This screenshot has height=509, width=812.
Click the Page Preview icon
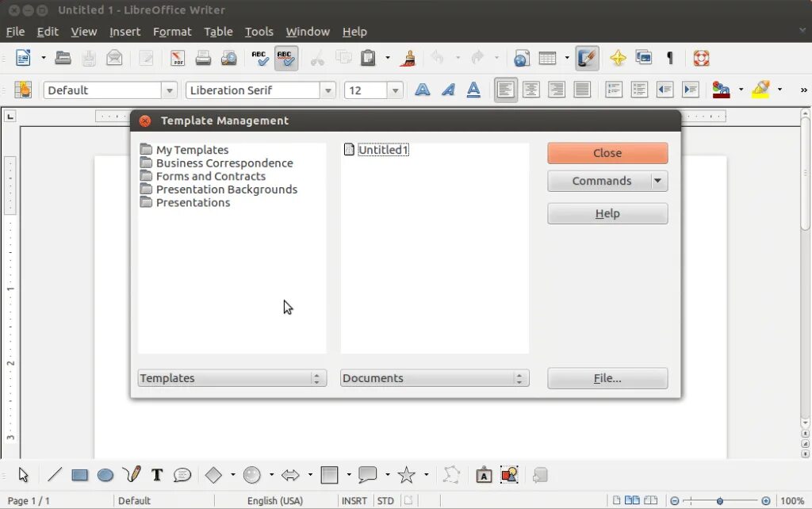pyautogui.click(x=228, y=58)
